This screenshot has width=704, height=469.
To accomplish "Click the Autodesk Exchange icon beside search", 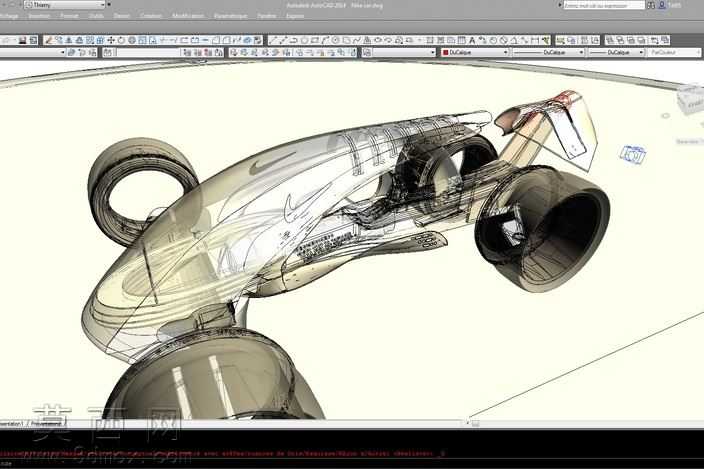I will (651, 5).
